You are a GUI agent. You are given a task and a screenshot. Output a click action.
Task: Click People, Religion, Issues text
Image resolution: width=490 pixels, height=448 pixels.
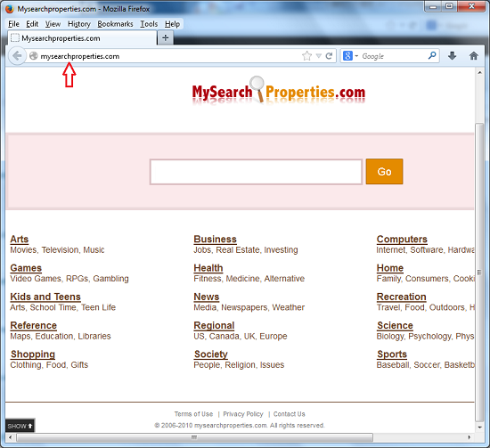239,365
